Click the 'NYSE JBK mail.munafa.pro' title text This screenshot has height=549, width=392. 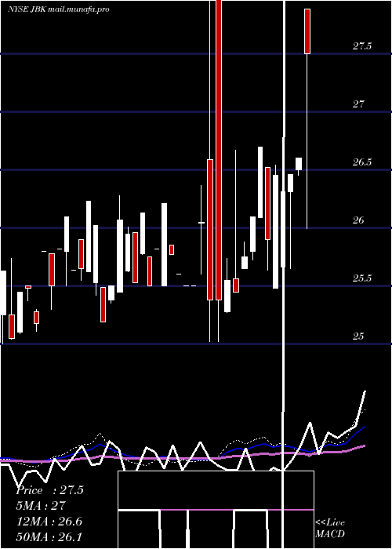[x=59, y=9]
